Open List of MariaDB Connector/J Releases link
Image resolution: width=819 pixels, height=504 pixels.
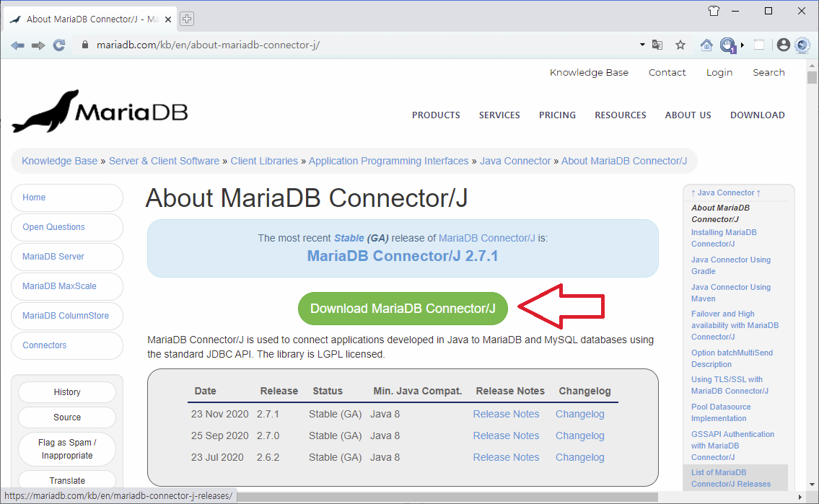point(730,478)
